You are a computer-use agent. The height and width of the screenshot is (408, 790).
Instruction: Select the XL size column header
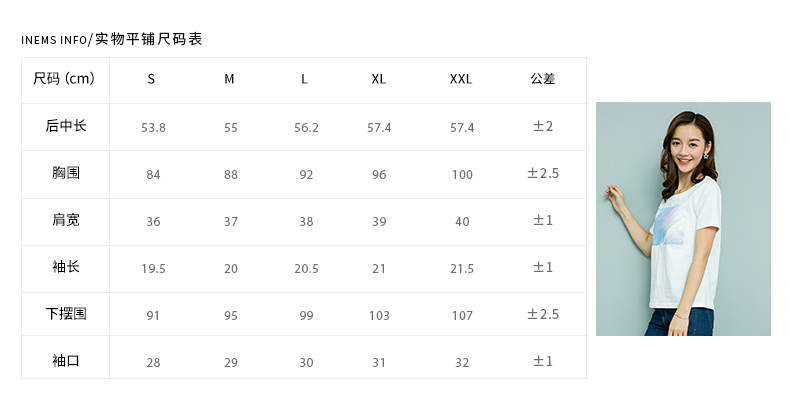click(379, 79)
